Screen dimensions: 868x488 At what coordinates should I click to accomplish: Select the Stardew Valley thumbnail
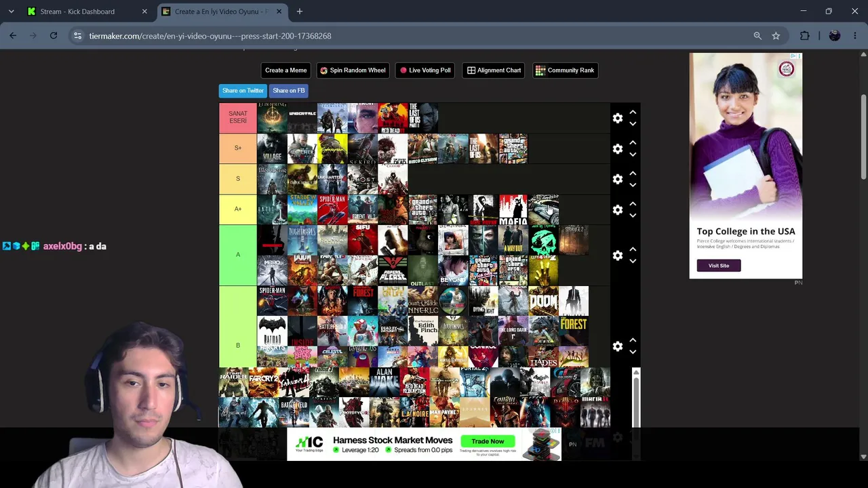tap(302, 209)
